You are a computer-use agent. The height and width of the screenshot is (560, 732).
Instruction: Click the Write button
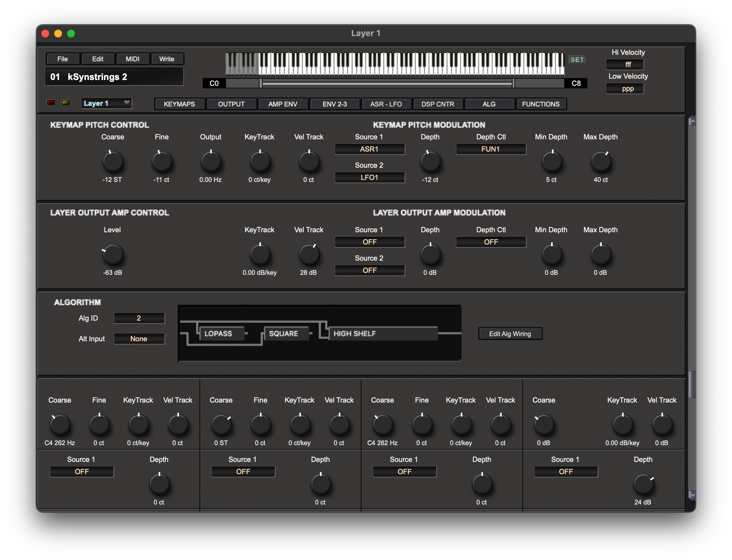tap(167, 59)
